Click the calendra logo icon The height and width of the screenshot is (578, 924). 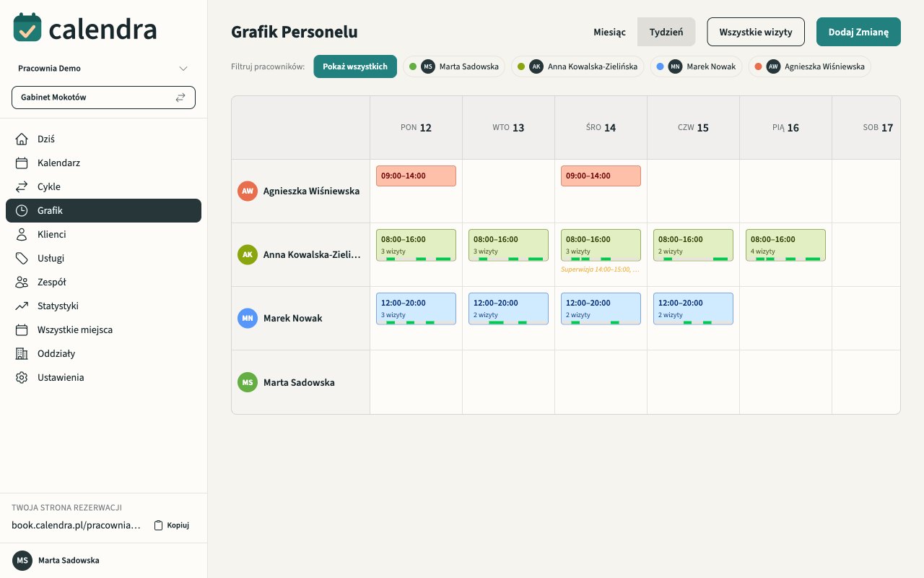pyautogui.click(x=27, y=27)
